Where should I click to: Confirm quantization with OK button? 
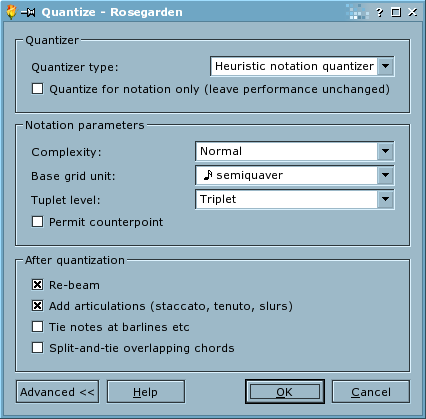[x=285, y=392]
